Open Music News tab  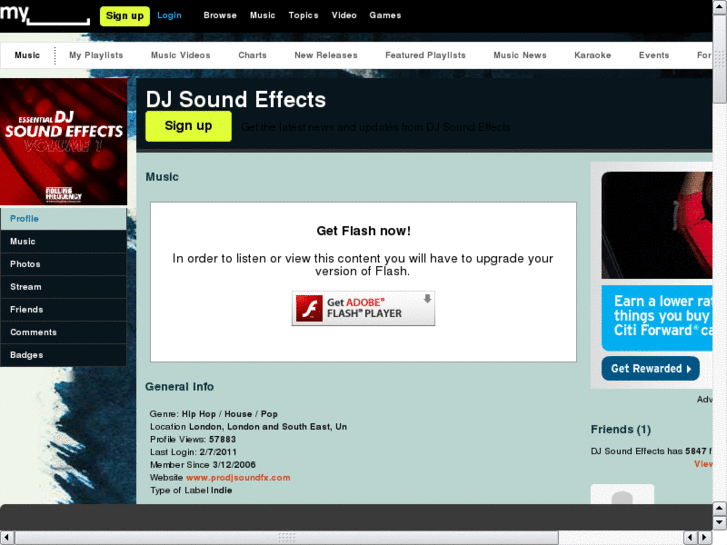coord(520,55)
